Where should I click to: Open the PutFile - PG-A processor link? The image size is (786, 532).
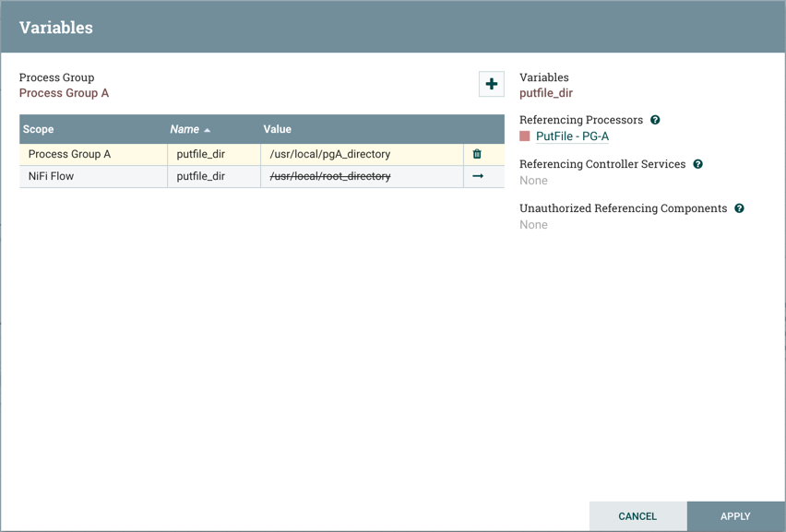(x=572, y=136)
